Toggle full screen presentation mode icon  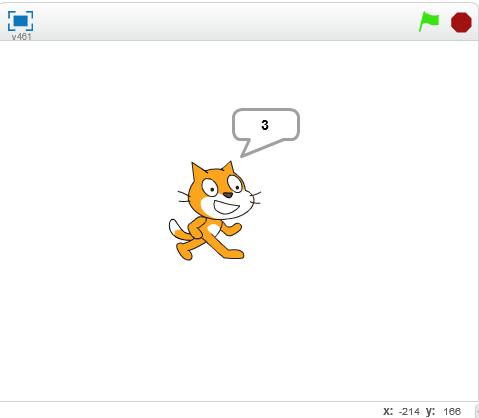tap(21, 21)
